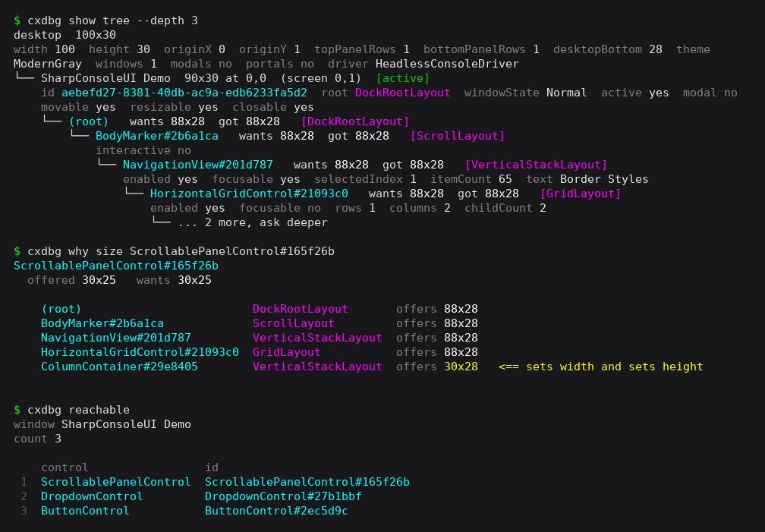Image resolution: width=765 pixels, height=532 pixels.
Task: Click the 'id' column header
Action: pos(212,467)
